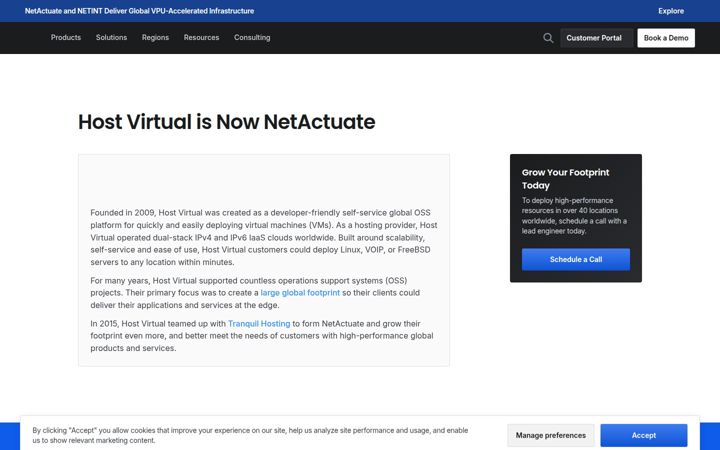Open the Products menu
Image resolution: width=720 pixels, height=450 pixels.
click(x=66, y=37)
